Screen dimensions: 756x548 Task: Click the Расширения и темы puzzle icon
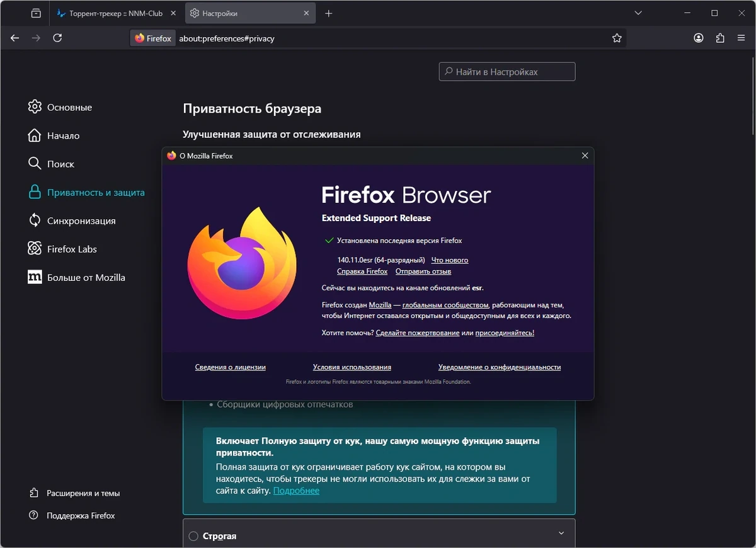click(x=34, y=493)
